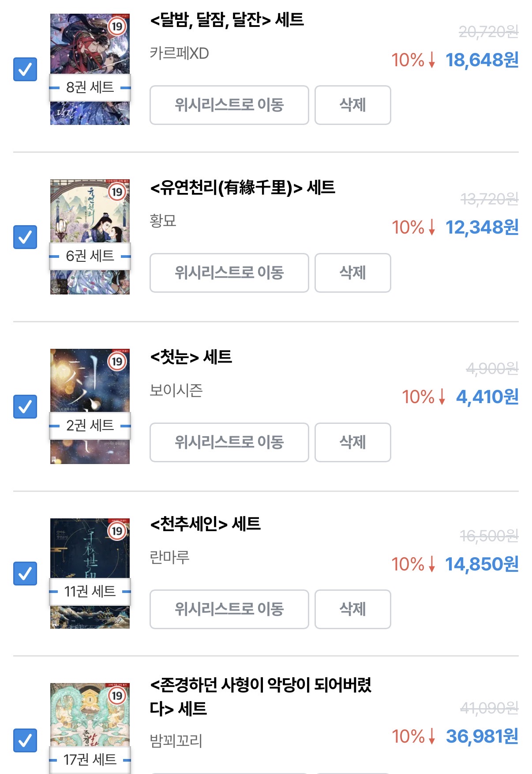The image size is (532, 774).
Task: Uncheck the 첫눈 세트 checkbox
Action: pyautogui.click(x=25, y=406)
